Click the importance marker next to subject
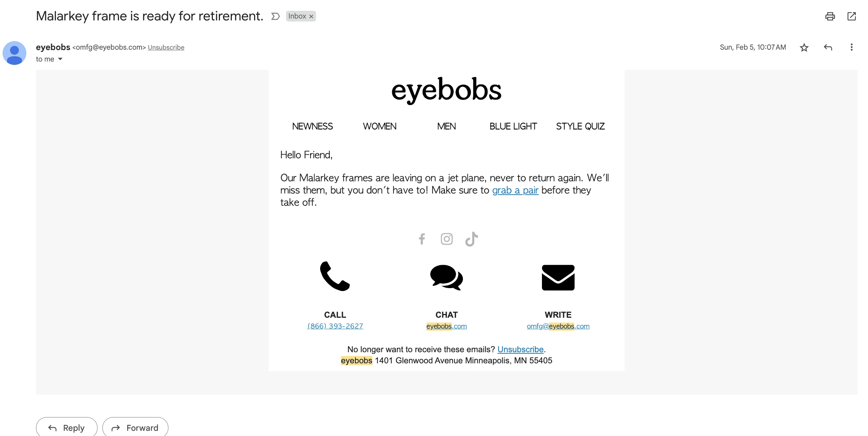The height and width of the screenshot is (436, 868). point(275,16)
